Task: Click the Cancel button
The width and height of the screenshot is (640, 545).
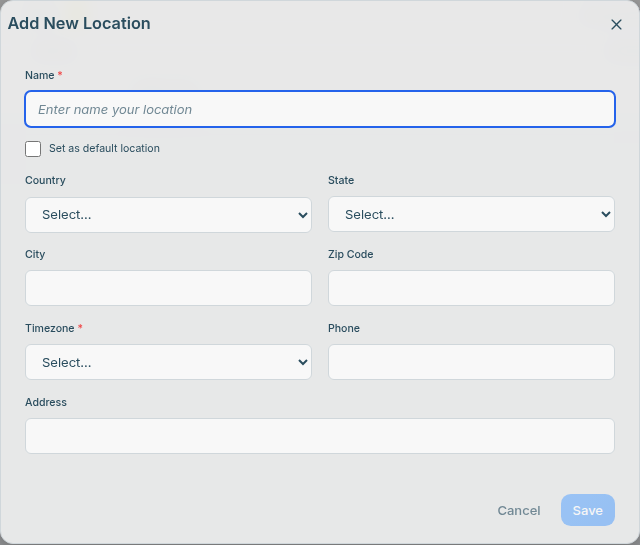Action: point(518,510)
